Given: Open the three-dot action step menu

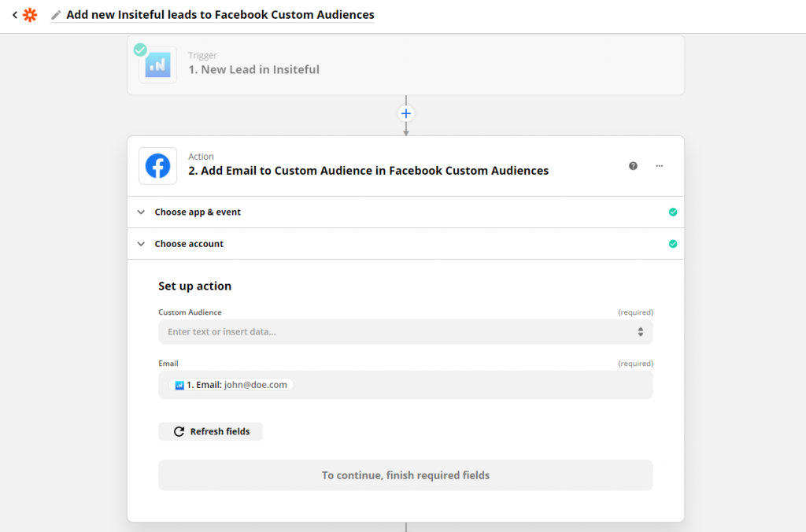Looking at the screenshot, I should pyautogui.click(x=659, y=166).
